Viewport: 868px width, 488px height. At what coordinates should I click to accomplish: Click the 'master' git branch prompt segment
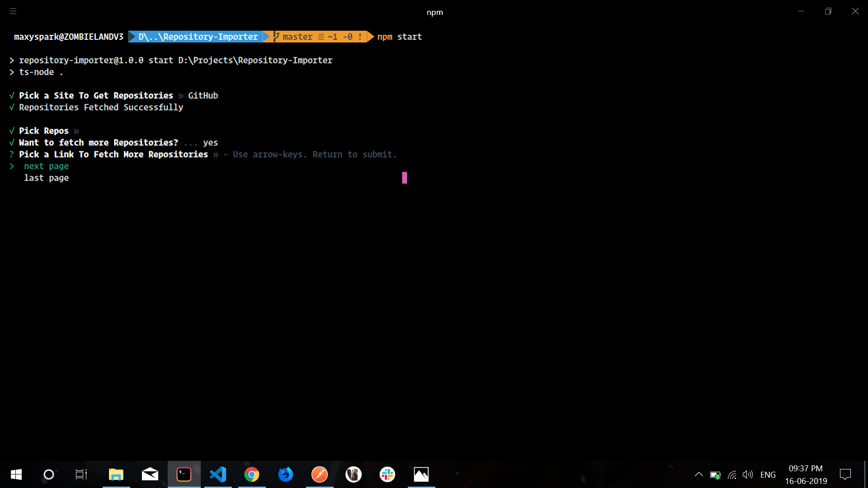[297, 37]
